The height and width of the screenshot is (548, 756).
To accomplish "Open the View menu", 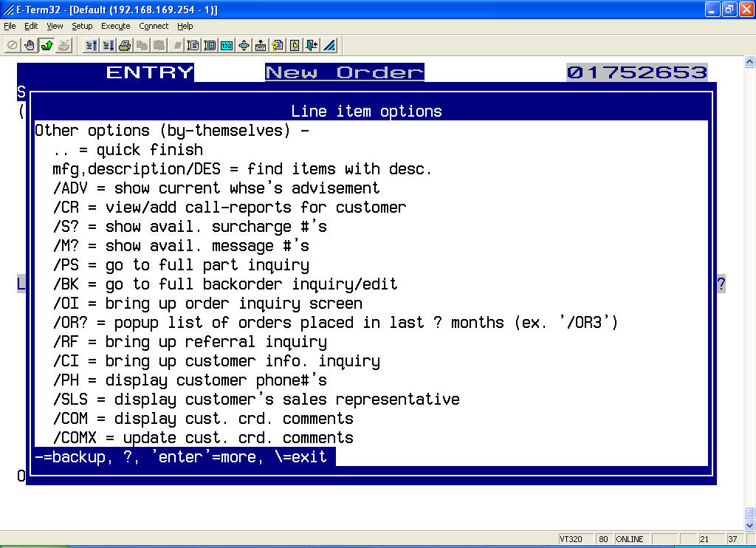I will click(55, 26).
